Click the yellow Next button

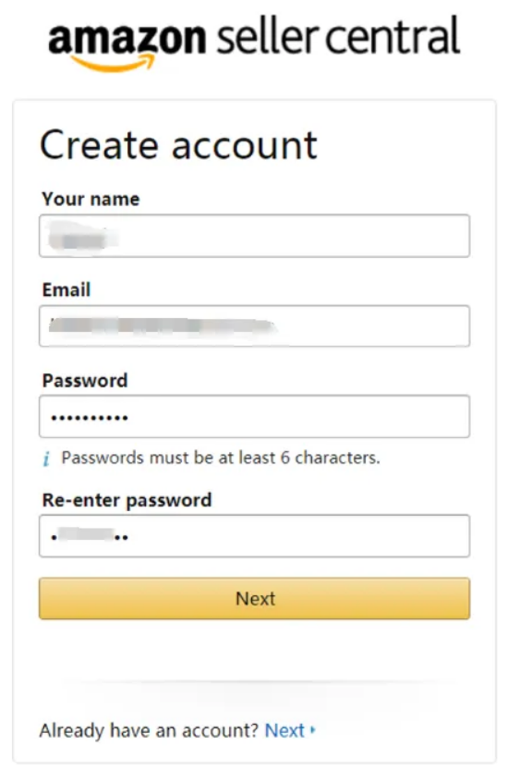(x=254, y=598)
